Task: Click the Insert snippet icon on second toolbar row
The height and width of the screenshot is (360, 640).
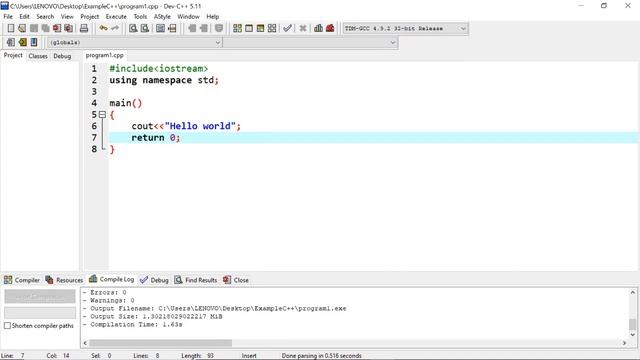Action: (11, 42)
